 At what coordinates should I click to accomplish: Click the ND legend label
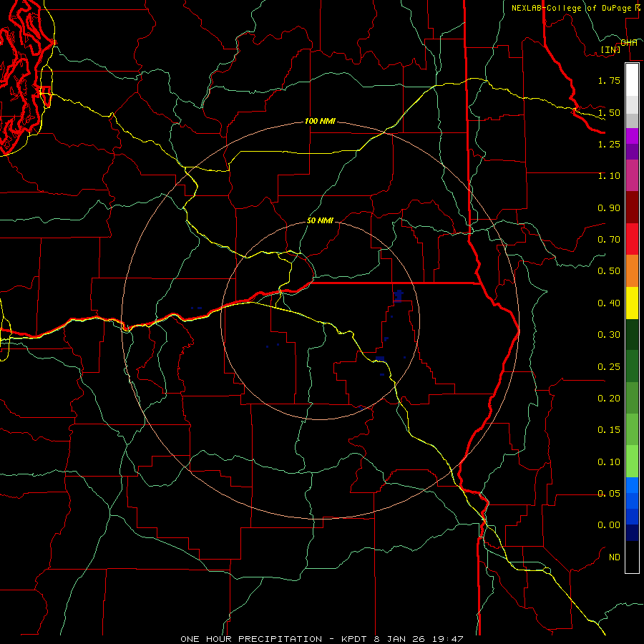pos(615,557)
